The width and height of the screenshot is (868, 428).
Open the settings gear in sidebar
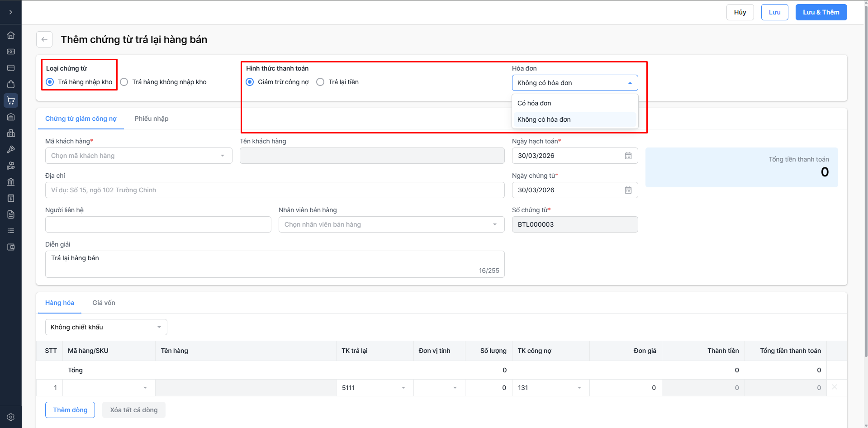click(11, 417)
